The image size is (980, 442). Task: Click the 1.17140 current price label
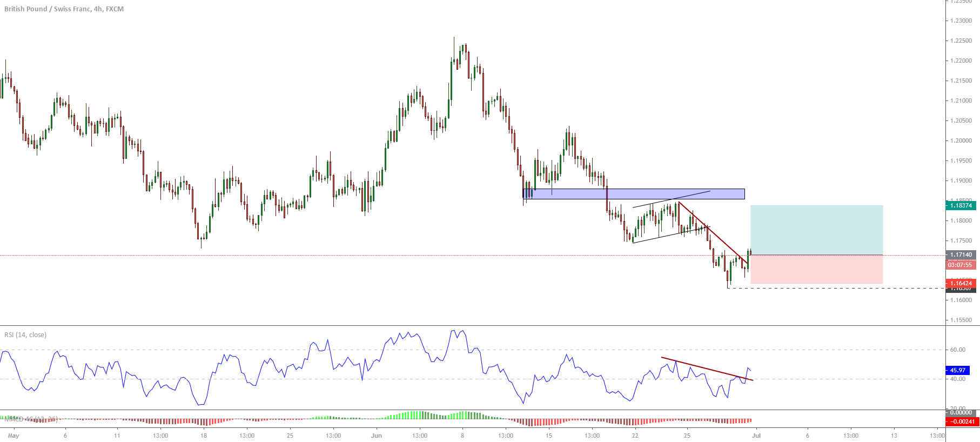tap(961, 255)
